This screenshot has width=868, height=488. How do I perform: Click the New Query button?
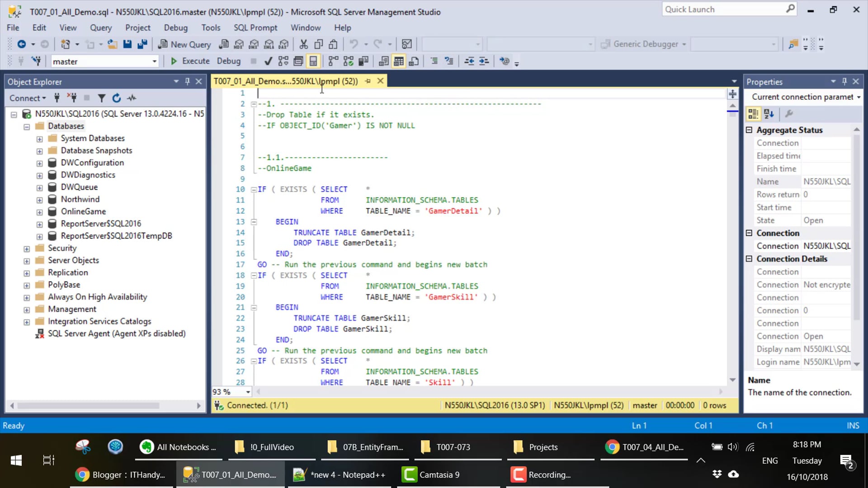pos(184,44)
